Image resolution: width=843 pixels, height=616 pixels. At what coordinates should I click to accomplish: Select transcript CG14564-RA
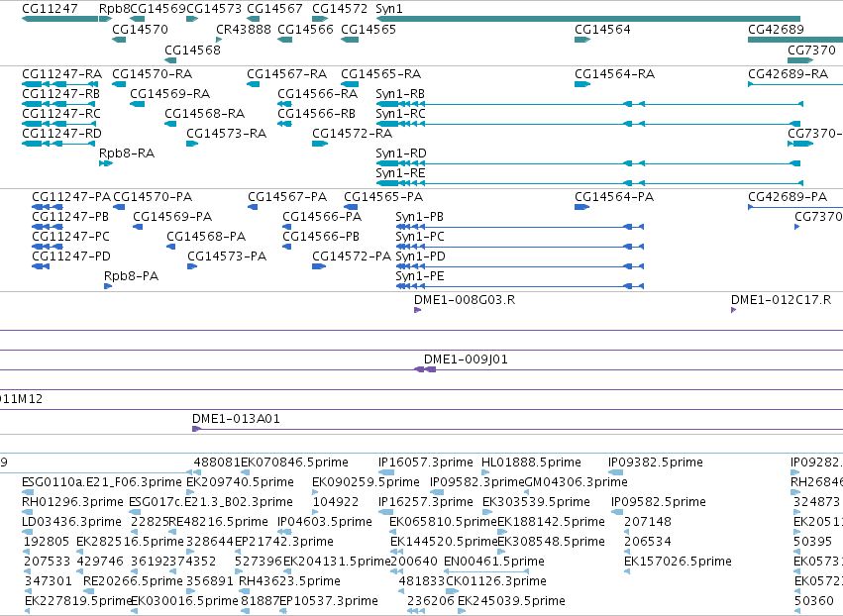tap(614, 73)
